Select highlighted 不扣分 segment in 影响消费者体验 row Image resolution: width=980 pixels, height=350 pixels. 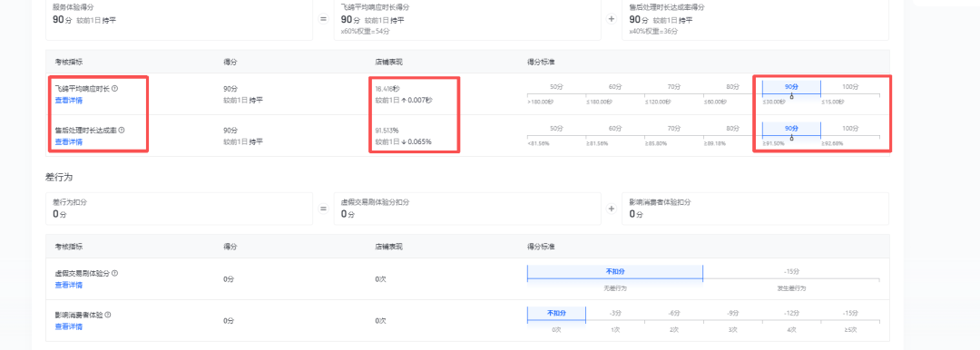[556, 313]
